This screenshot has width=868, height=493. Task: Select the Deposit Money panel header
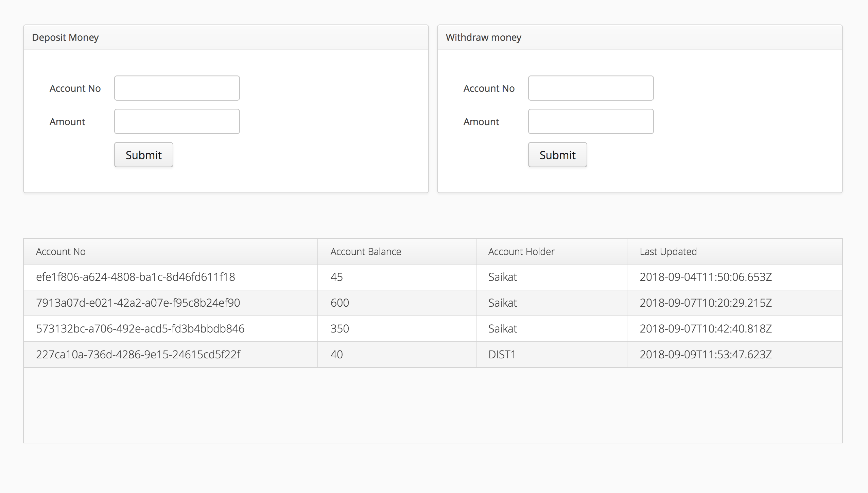click(x=65, y=37)
